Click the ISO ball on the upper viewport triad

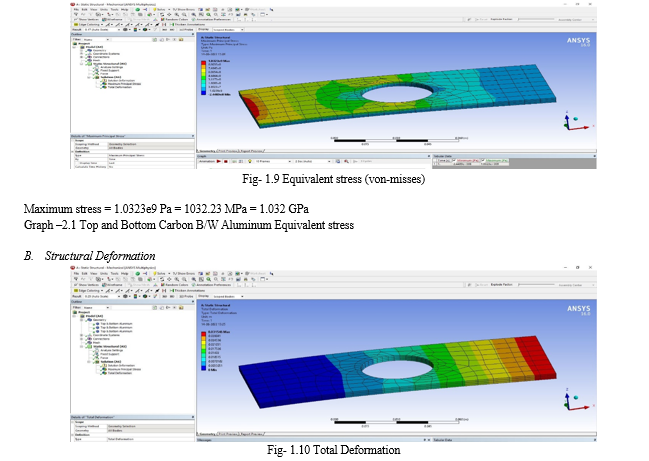(x=576, y=119)
